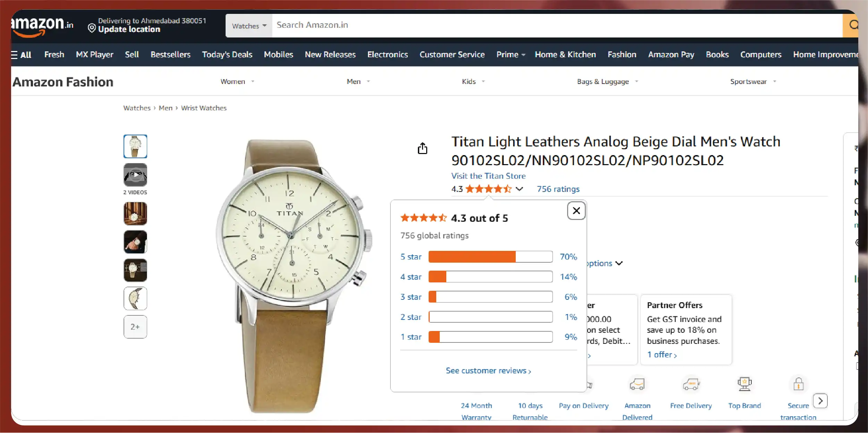Click the Amazon Delivered van icon
Screen dimensions: 868x433
tap(637, 384)
